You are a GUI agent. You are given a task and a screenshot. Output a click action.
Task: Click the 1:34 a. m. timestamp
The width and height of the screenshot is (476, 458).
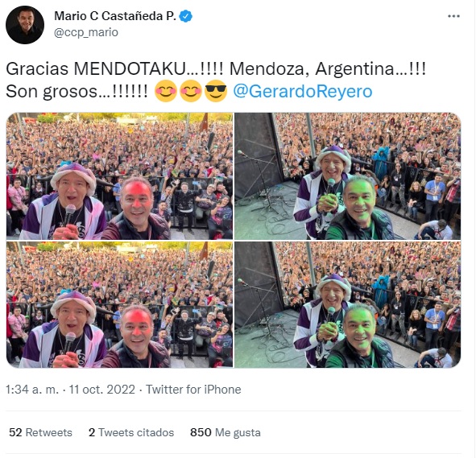[x=32, y=390]
